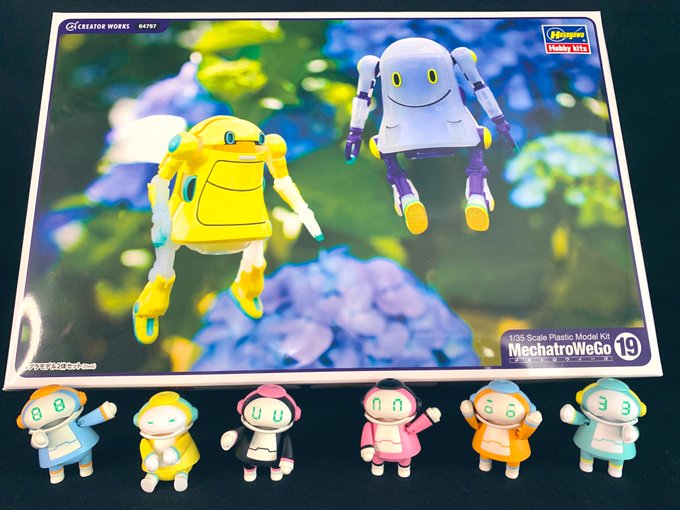Screen dimensions: 680x510
Task: Click the Hasegawa brand logo
Action: coord(566,34)
